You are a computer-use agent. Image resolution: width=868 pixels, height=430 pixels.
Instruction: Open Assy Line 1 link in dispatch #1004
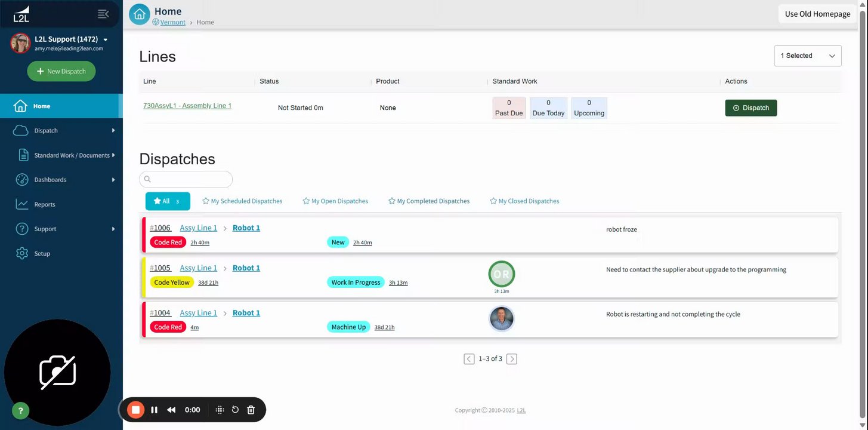click(x=199, y=313)
